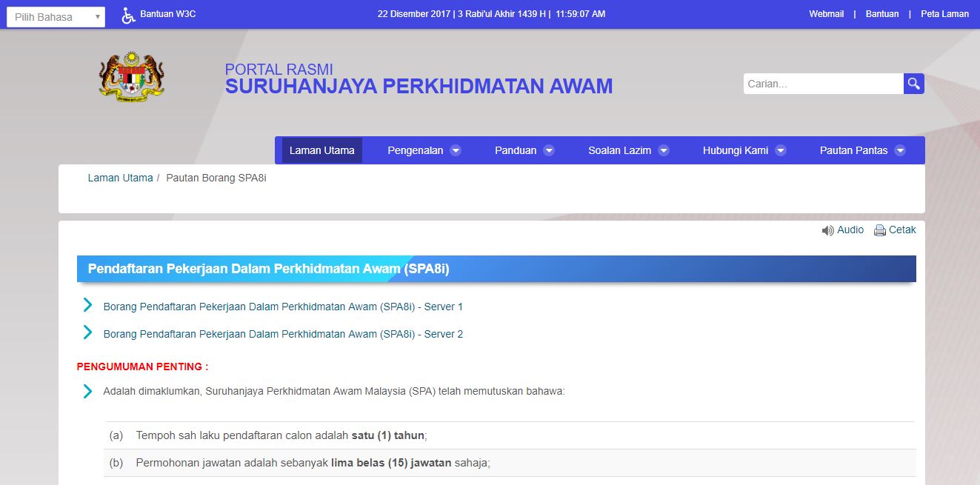980x485 pixels.
Task: Open the Pengenalan menu item
Action: coord(416,150)
